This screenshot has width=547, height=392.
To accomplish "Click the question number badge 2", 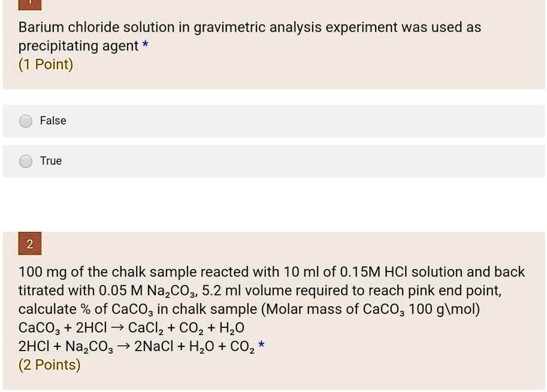I will tap(29, 243).
